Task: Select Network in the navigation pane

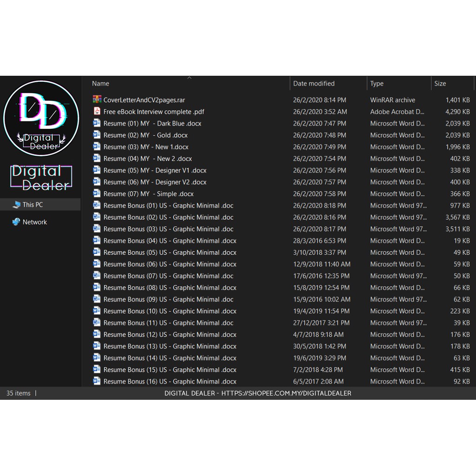Action: coord(35,222)
